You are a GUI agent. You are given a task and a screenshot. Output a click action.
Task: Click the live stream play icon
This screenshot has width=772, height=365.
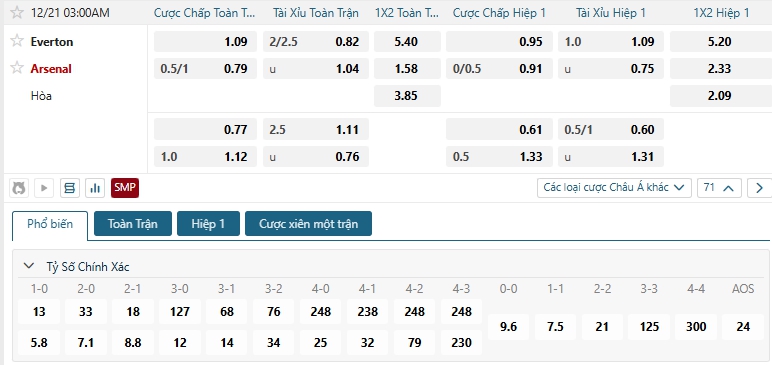tap(44, 188)
